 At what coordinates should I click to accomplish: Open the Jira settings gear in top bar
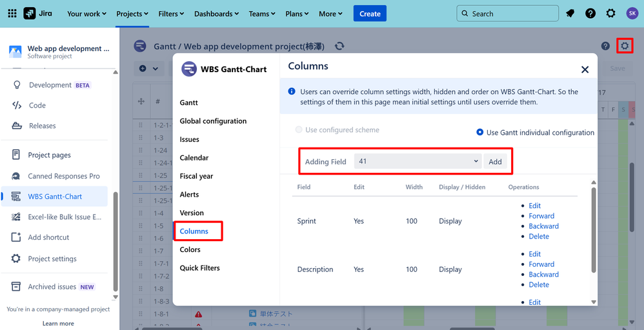(x=610, y=14)
